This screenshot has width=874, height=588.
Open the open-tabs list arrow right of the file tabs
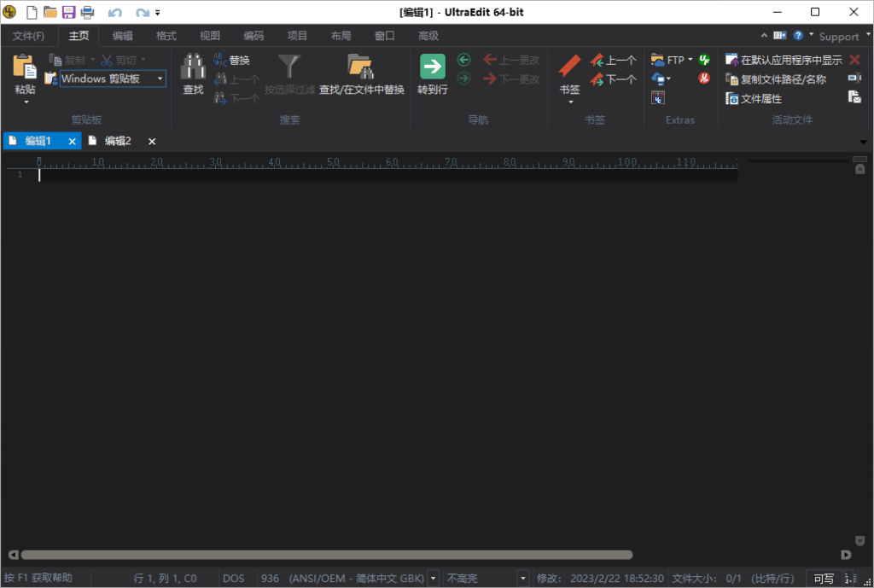[x=864, y=143]
